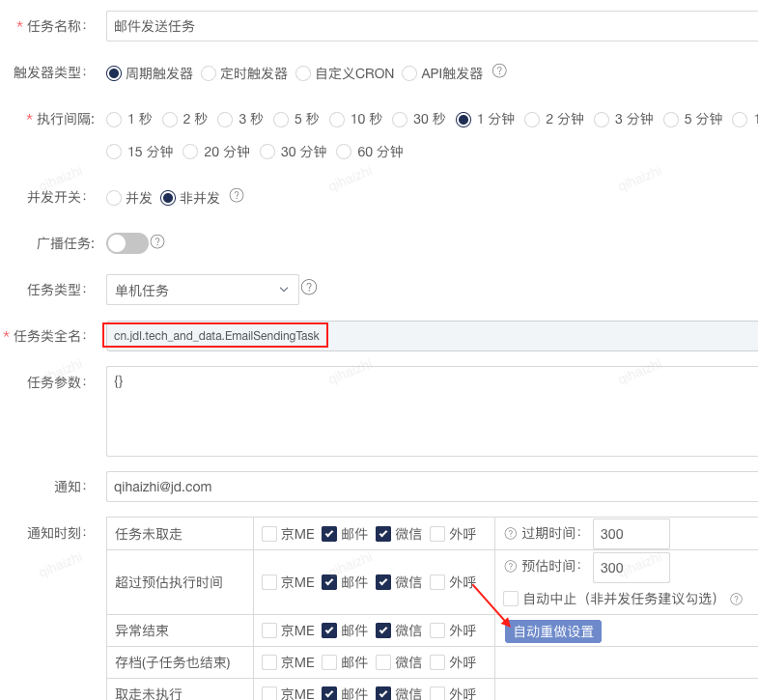Click help icon before 过期时间 label
This screenshot has height=700, width=758.
pyautogui.click(x=511, y=533)
